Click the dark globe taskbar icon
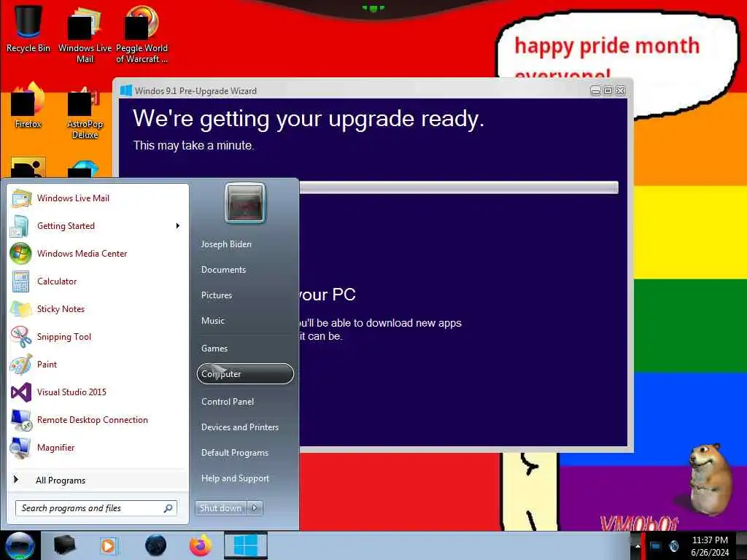Screen dimensions: 747x560 pyautogui.click(x=155, y=545)
